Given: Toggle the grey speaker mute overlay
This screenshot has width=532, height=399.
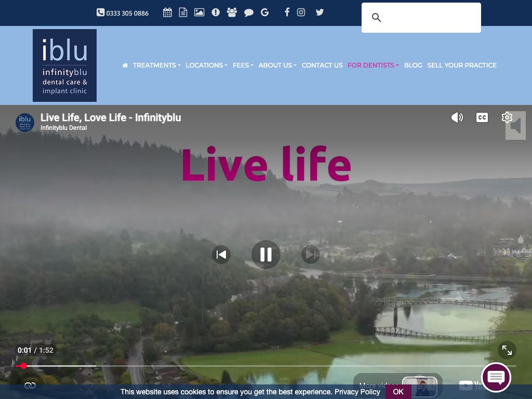Looking at the screenshot, I should [516, 126].
